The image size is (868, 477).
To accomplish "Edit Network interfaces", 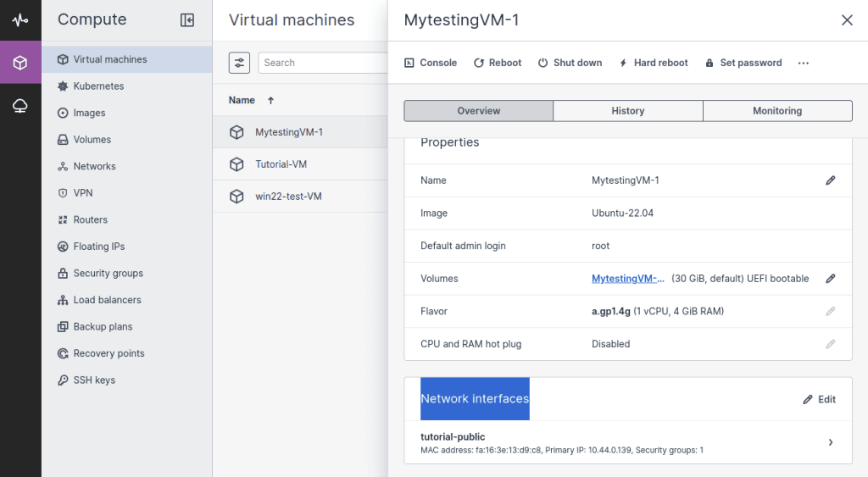I will [x=820, y=400].
